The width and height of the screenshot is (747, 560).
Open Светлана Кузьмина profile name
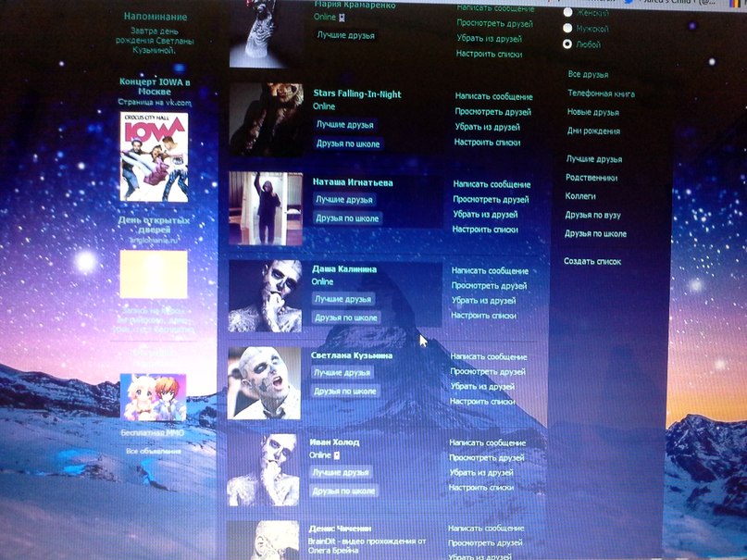352,355
